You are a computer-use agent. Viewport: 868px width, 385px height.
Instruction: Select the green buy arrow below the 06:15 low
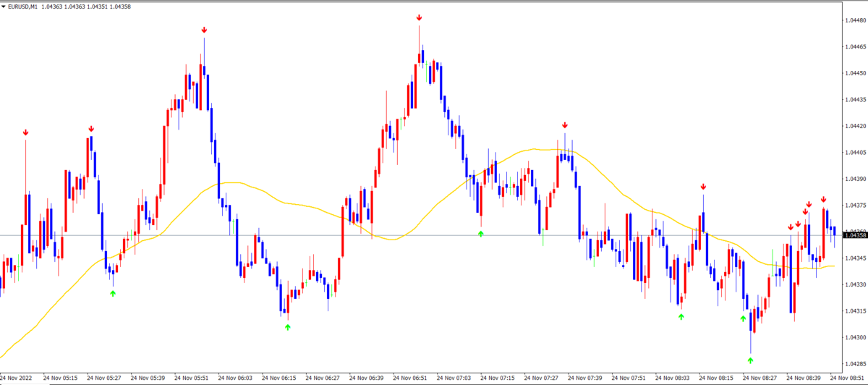click(288, 327)
